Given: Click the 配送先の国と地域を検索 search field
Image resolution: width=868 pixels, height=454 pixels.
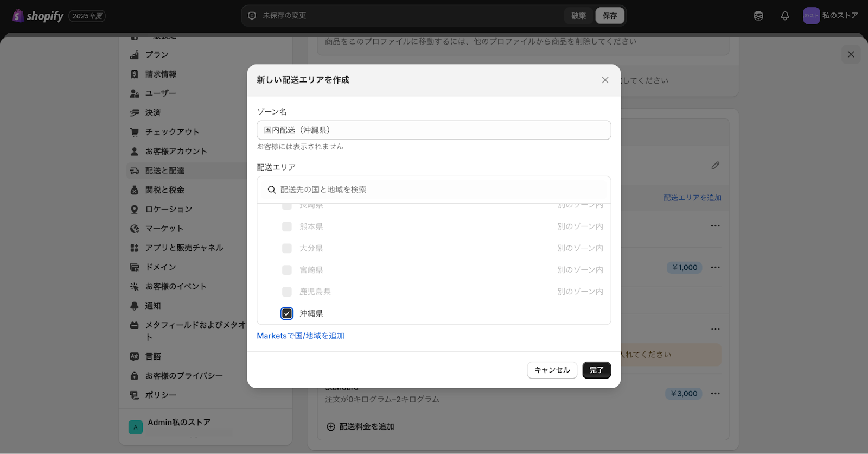Looking at the screenshot, I should [x=434, y=190].
